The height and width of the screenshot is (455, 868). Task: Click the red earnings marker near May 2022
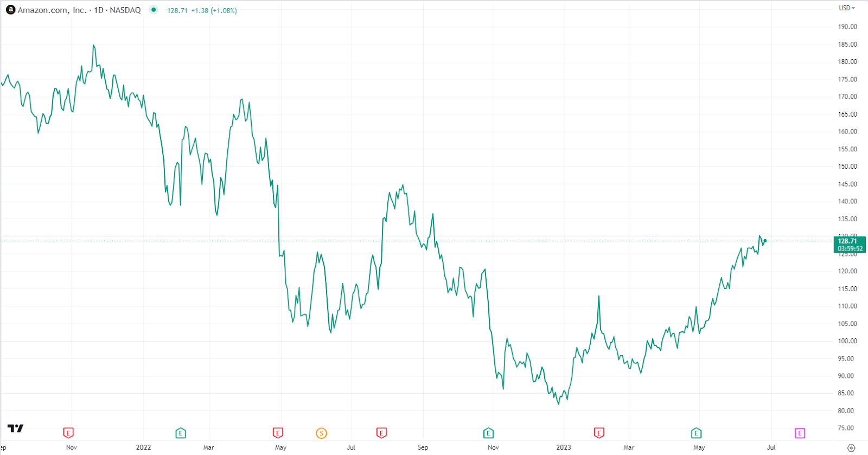tap(278, 433)
